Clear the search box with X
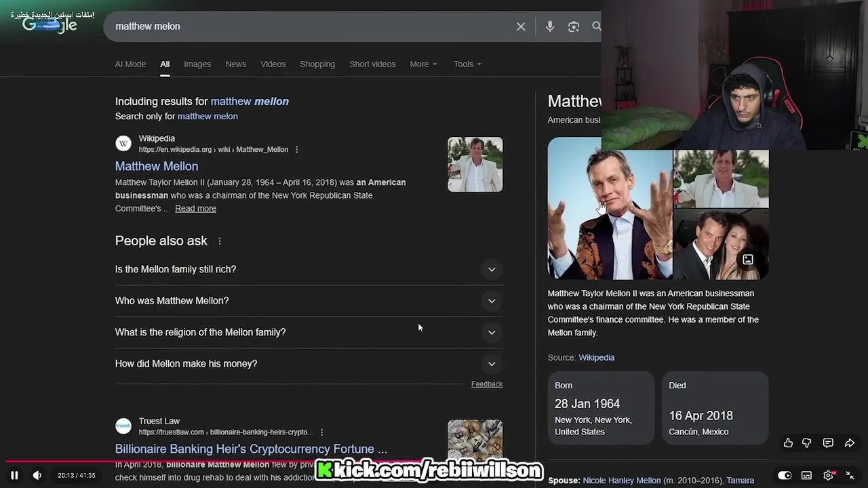868x488 pixels. click(521, 26)
